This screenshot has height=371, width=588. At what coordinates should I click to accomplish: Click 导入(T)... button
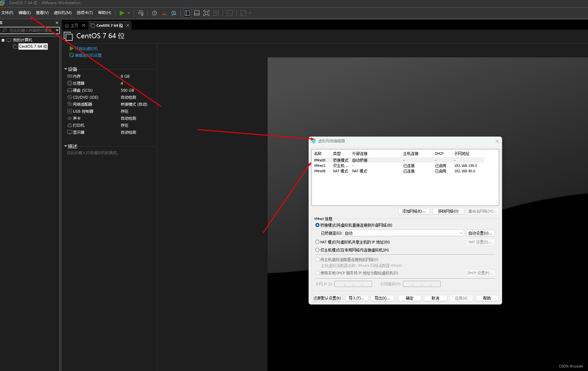[x=357, y=298]
